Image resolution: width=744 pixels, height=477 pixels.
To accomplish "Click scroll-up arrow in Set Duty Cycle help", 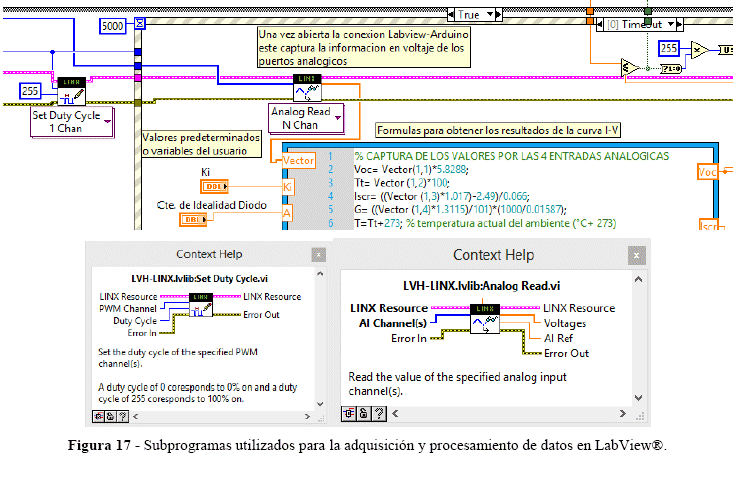I will tap(320, 274).
